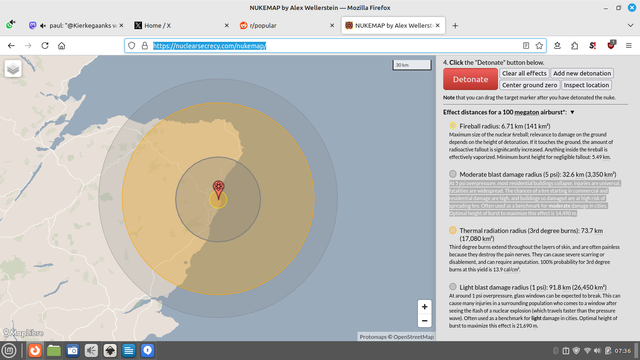The height and width of the screenshot is (360, 640).
Task: Collapse the effect distances triangle
Action: pos(572,112)
